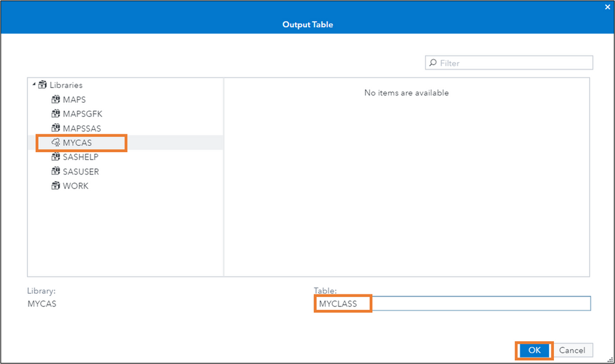The width and height of the screenshot is (615, 364).
Task: Click the WORK library icon
Action: click(x=55, y=185)
